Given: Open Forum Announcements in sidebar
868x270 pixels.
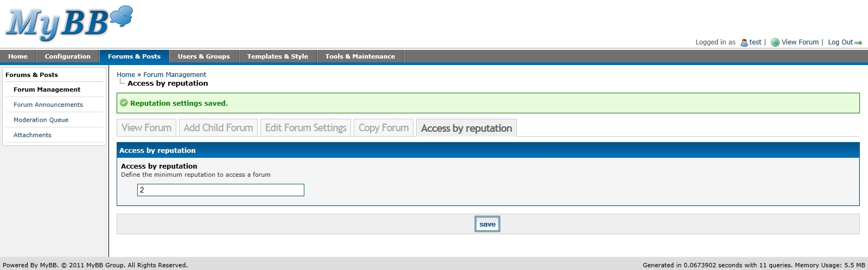Looking at the screenshot, I should coord(48,105).
